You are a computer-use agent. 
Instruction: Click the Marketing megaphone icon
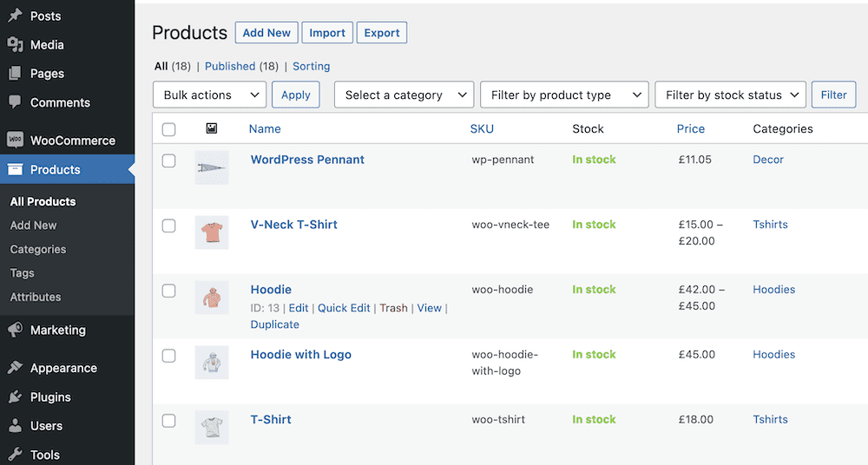(x=15, y=331)
